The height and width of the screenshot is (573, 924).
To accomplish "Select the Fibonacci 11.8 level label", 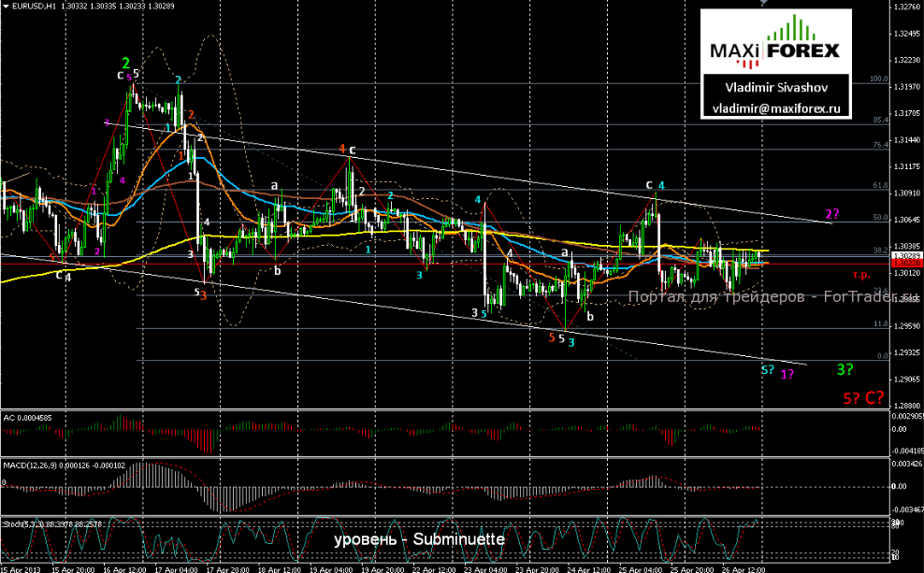I will click(x=881, y=324).
